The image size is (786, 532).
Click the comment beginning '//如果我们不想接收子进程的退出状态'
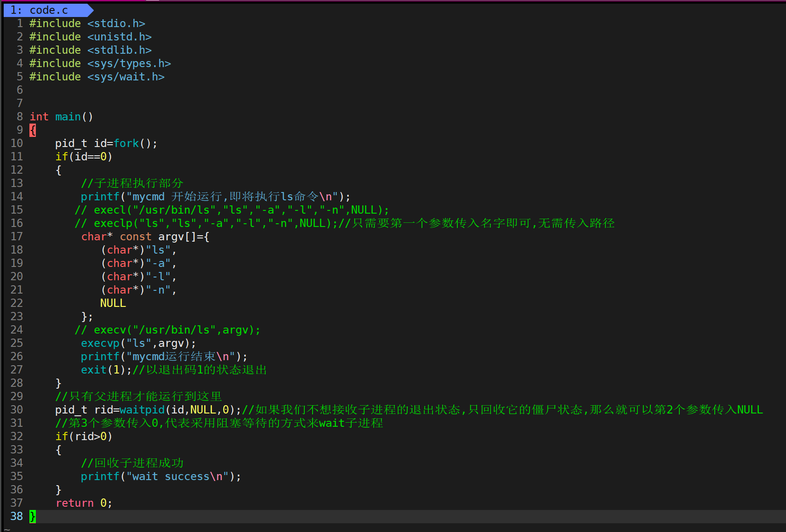tap(502, 410)
